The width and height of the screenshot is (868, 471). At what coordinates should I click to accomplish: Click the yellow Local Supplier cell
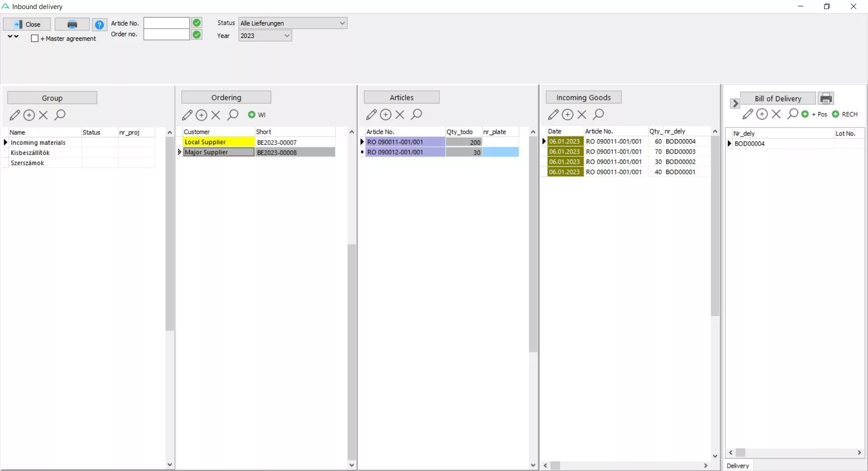pyautogui.click(x=219, y=142)
